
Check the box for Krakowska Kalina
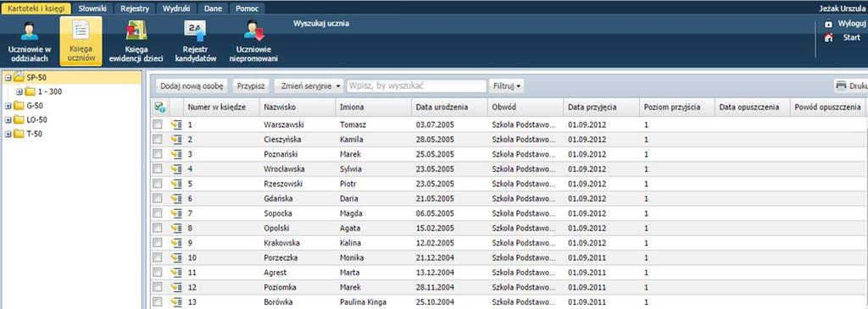158,243
